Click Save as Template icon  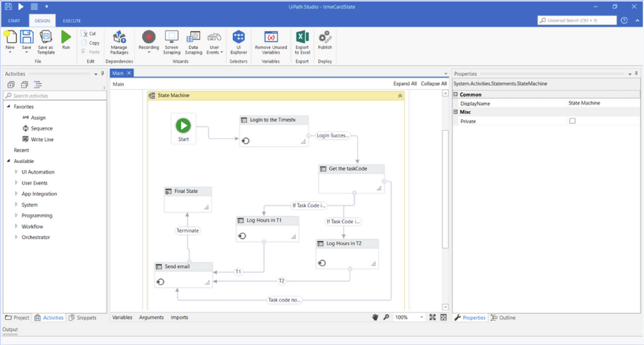pyautogui.click(x=46, y=37)
